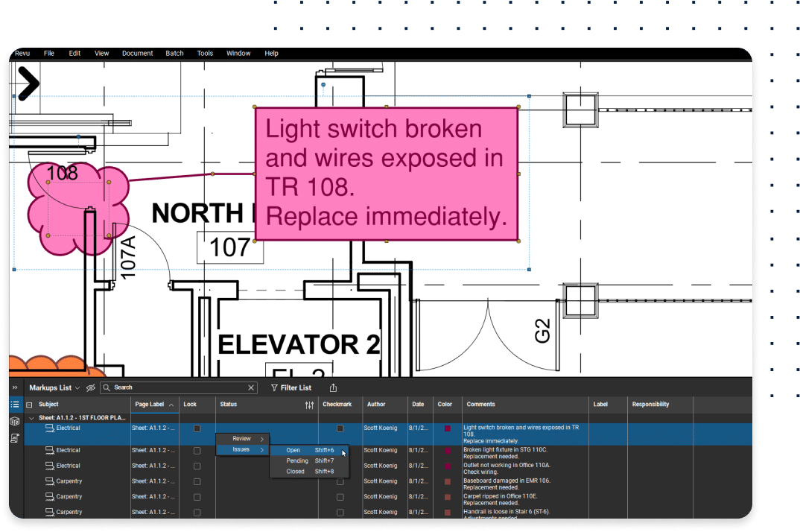Click the export/share markups icon
The height and width of the screenshot is (532, 800).
pos(333,387)
